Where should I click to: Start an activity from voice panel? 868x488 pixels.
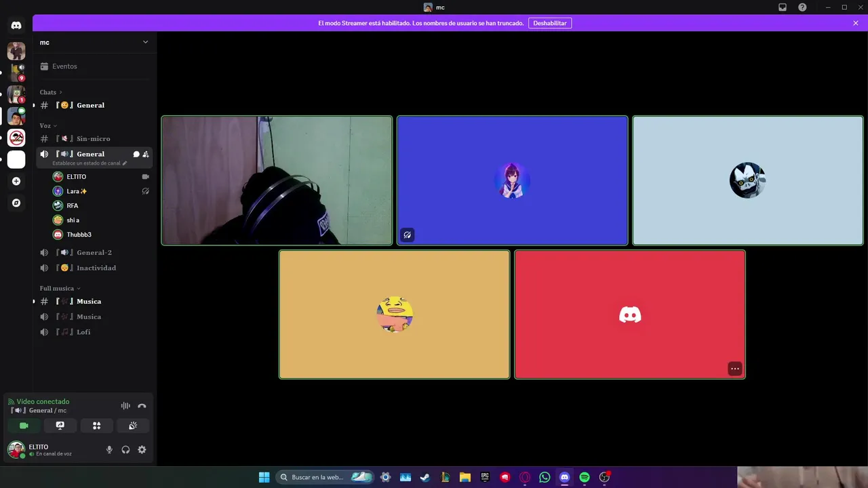[x=96, y=426]
